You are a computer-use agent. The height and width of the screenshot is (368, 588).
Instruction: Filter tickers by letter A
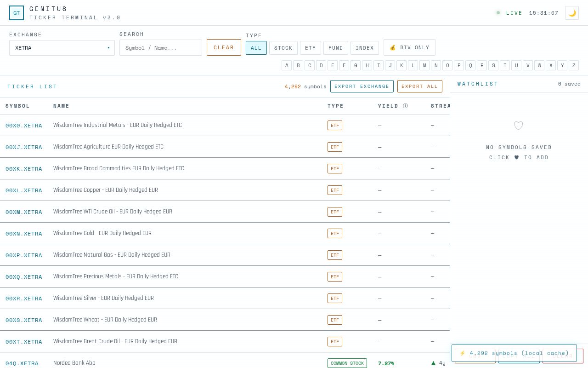coord(287,65)
